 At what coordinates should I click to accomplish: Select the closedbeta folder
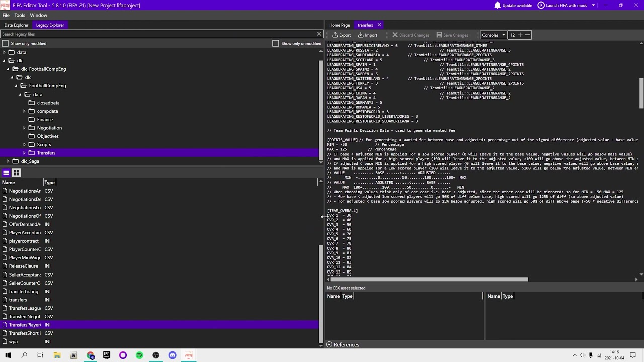tap(48, 103)
